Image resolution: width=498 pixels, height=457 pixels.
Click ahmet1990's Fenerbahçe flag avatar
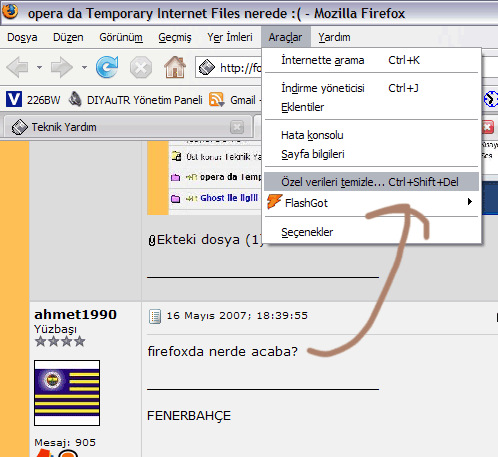(67, 393)
